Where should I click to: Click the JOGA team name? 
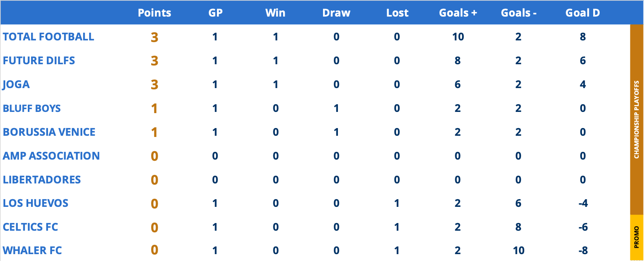[x=16, y=84]
